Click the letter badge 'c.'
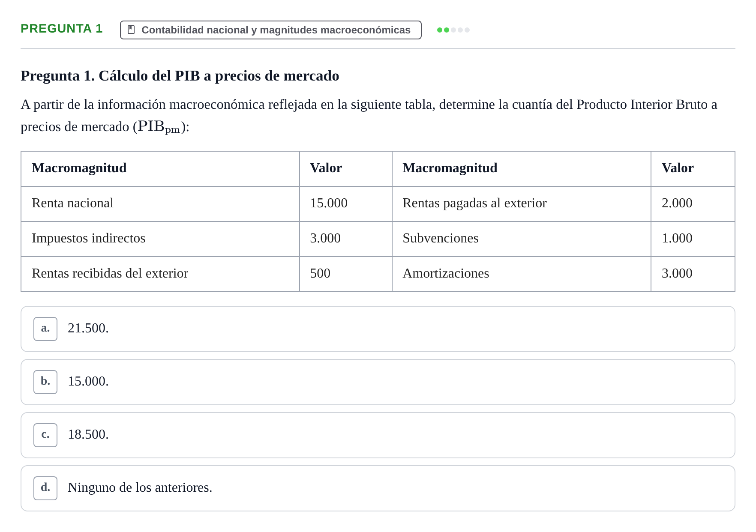This screenshot has height=532, width=756. coord(45,435)
